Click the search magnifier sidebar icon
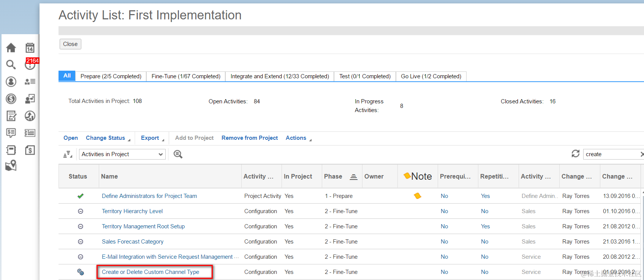 point(11,65)
